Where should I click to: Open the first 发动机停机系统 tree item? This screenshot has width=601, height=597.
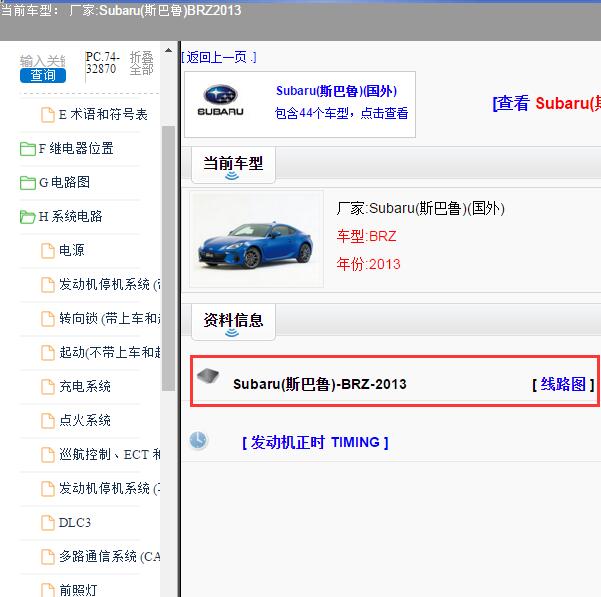(109, 285)
